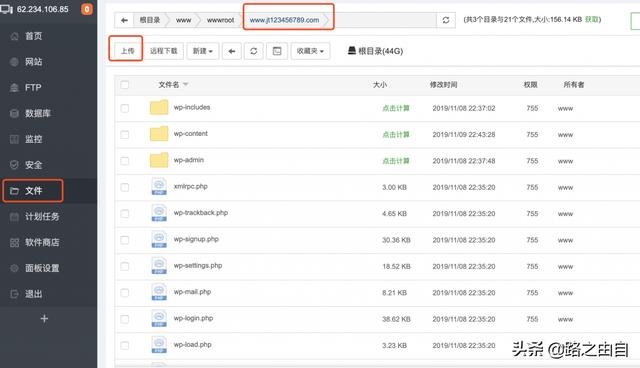Open the terminal icon button in toolbar
Screen dimensions: 640x368
point(277,51)
